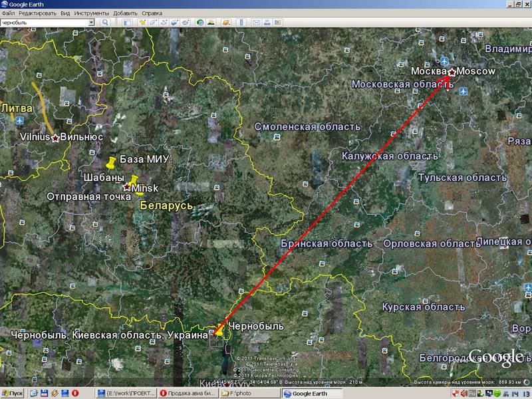Open search history dropdown arrow
532x399 pixels.
[x=92, y=22]
